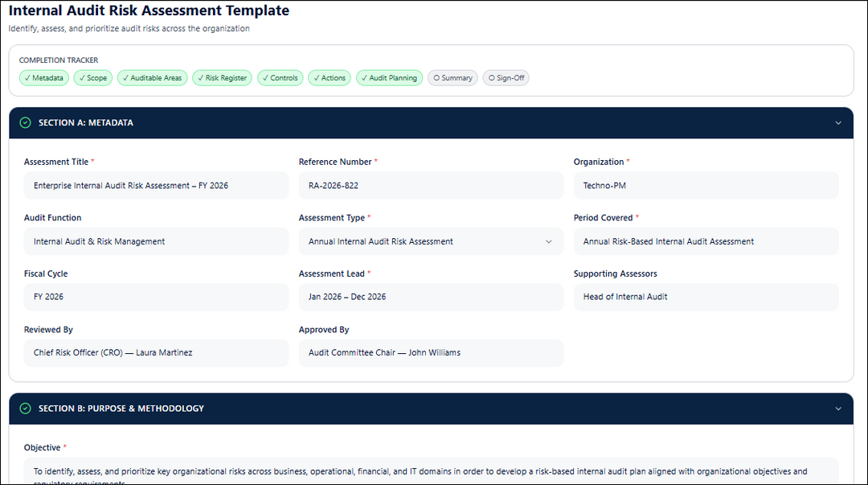Click the Completion Tracker label
The height and width of the screenshot is (485, 868).
[59, 60]
